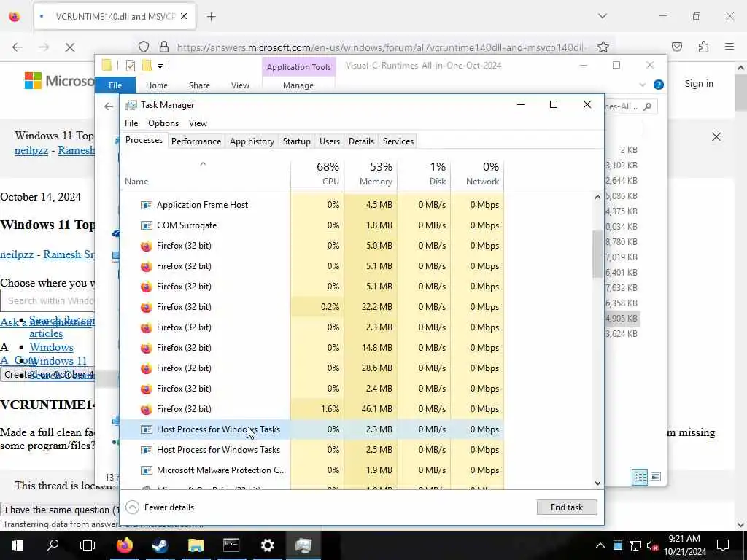The width and height of the screenshot is (747, 560).
Task: Select Host Process for Windows Tasks 2.5 MB
Action: pyautogui.click(x=311, y=450)
